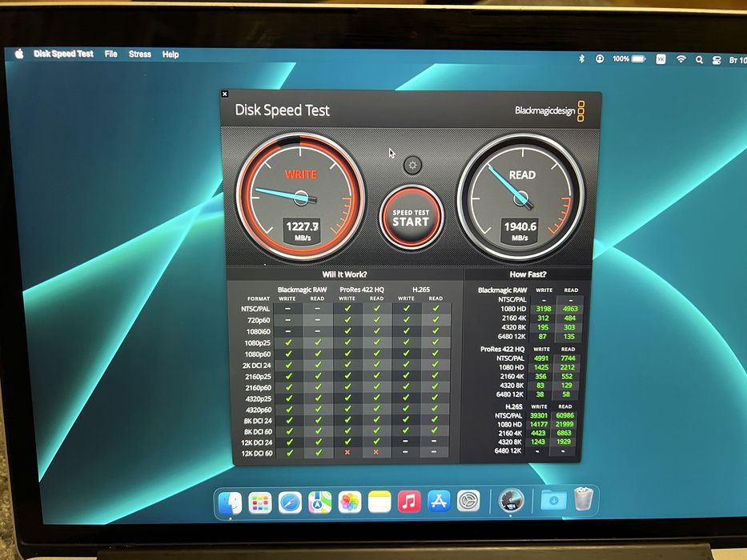Click the Disk Speed Test Dock icon
This screenshot has height=560, width=747.
[511, 501]
